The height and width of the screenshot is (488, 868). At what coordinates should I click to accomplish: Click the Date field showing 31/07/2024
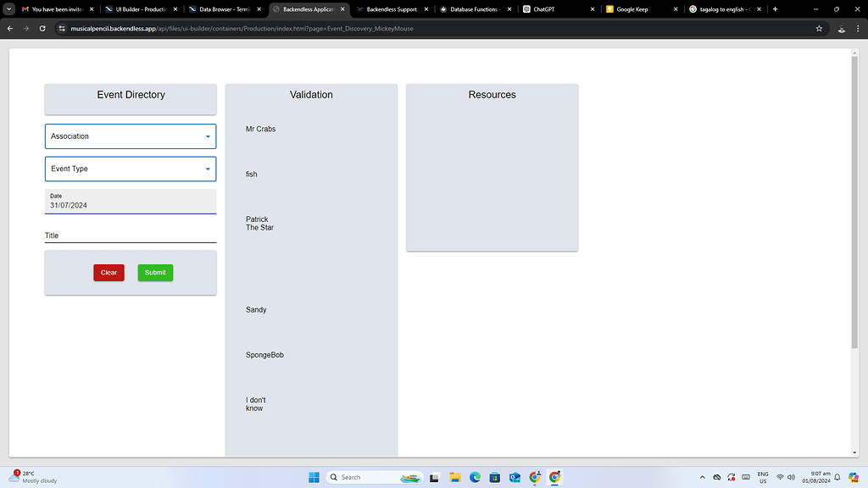click(131, 202)
